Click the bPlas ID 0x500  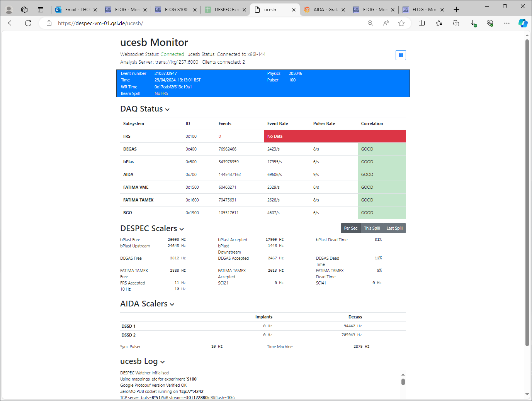pos(191,162)
